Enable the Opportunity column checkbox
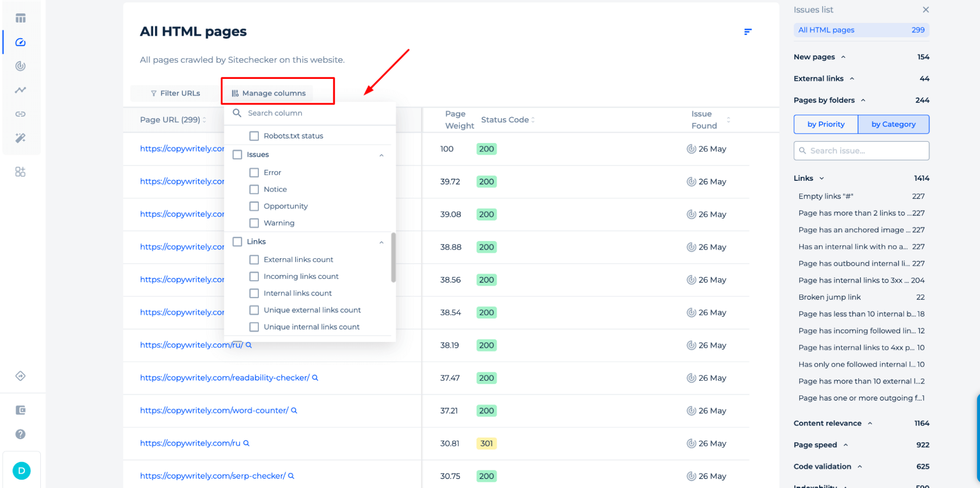 [254, 206]
